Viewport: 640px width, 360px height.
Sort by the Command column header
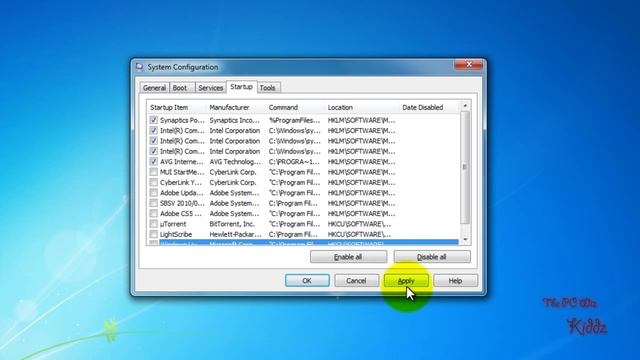295,107
